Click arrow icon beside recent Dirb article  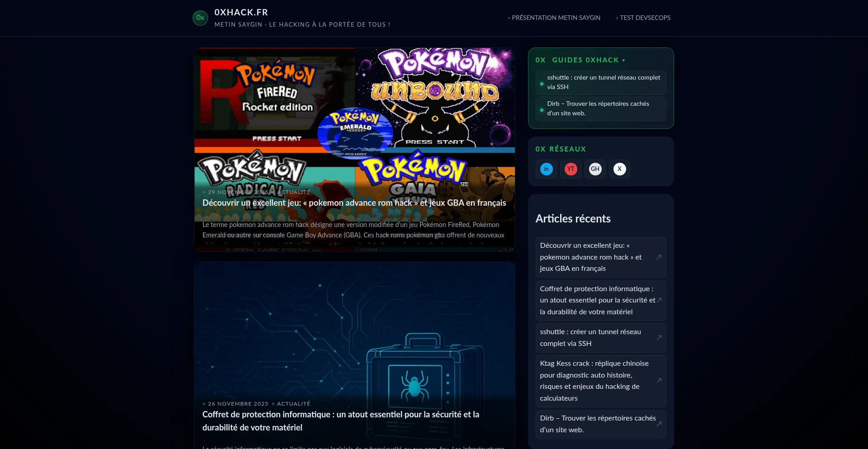pyautogui.click(x=659, y=424)
